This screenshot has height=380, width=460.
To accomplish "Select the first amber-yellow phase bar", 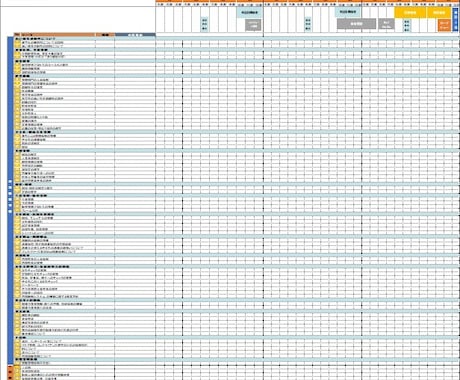I will tap(410, 12).
